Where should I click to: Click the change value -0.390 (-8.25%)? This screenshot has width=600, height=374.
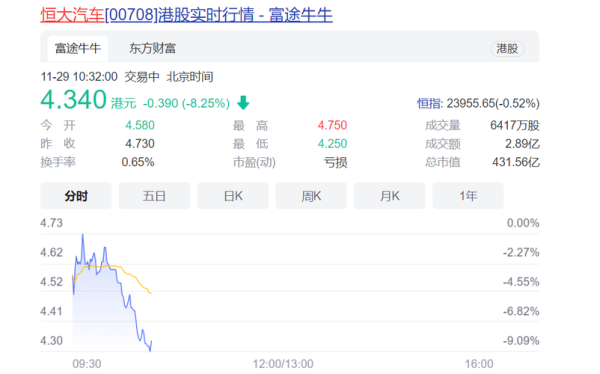tap(186, 103)
